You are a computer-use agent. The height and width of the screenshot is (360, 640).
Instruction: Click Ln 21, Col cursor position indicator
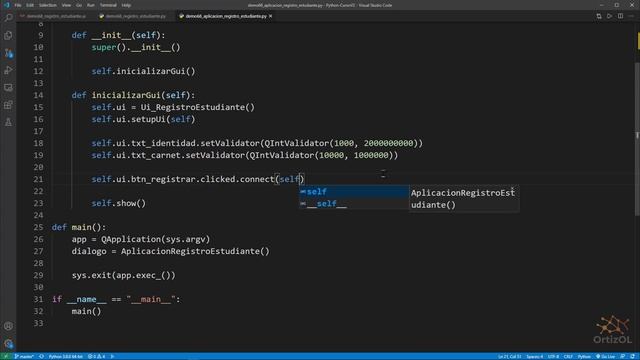509,356
